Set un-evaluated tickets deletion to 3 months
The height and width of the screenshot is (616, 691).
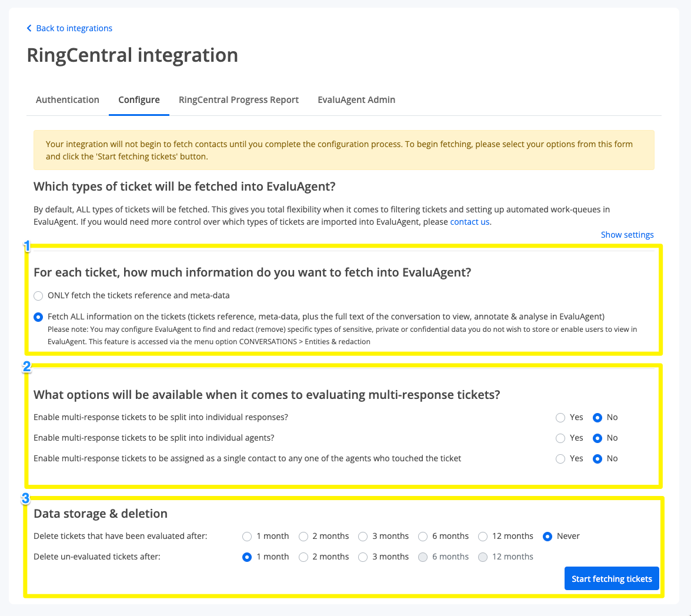point(363,557)
